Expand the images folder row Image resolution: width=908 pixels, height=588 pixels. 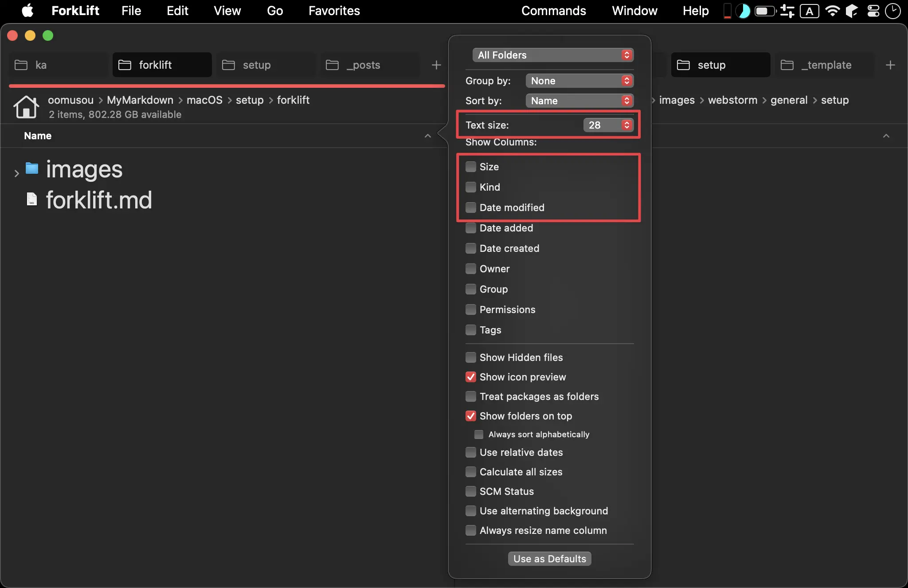click(x=16, y=173)
